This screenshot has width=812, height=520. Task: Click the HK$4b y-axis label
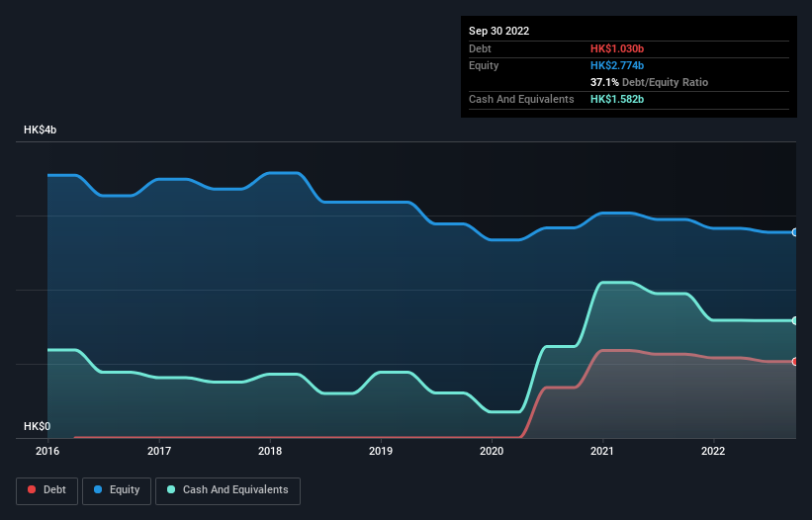(x=40, y=130)
